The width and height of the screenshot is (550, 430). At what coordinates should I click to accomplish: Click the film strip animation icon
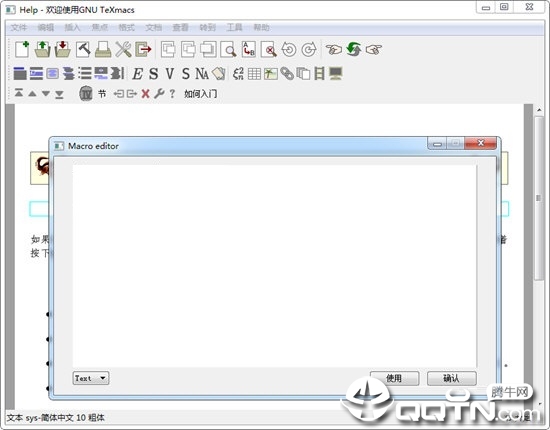(x=319, y=74)
